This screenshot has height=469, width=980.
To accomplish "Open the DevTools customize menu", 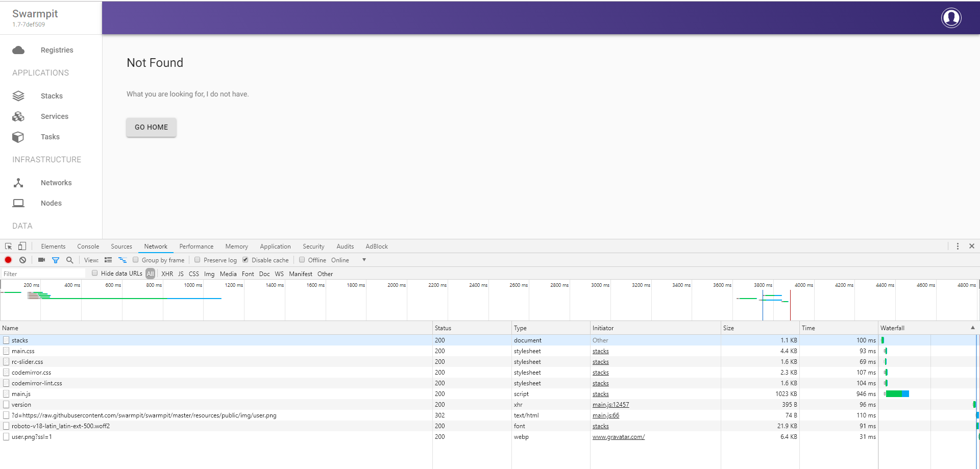I will (958, 246).
